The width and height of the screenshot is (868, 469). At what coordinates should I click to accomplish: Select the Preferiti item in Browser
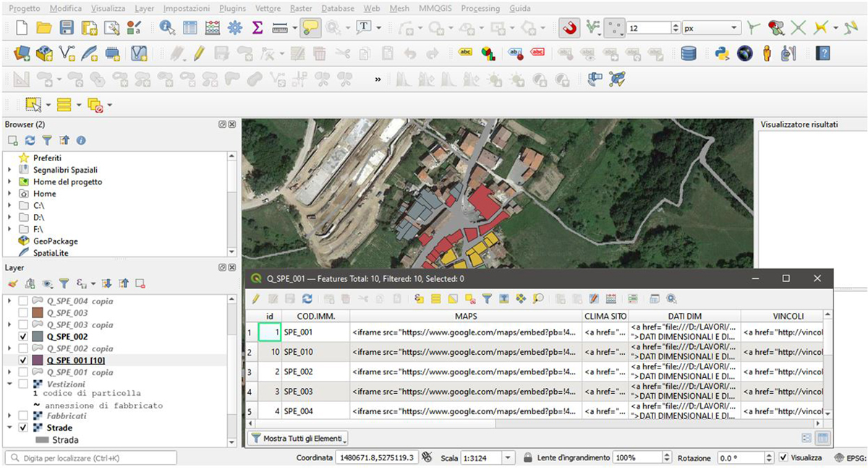48,158
